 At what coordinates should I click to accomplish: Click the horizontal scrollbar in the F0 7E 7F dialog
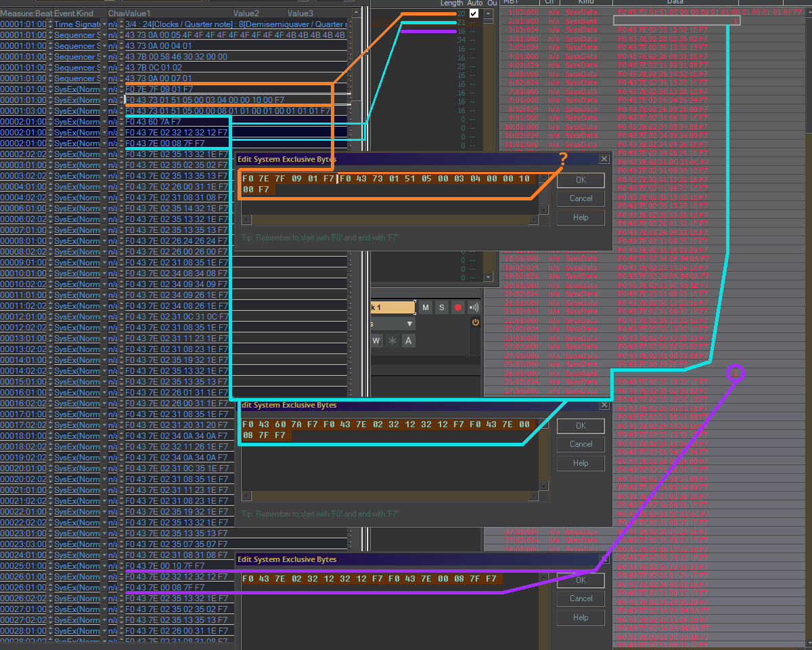tap(390, 219)
